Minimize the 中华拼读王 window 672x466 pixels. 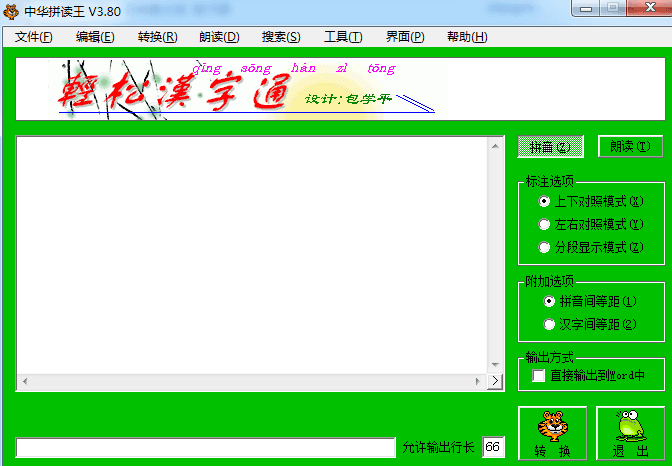coord(586,8)
